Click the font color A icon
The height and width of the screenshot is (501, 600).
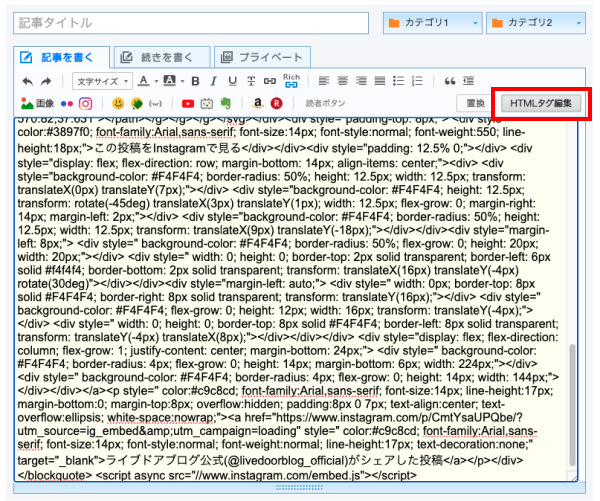(143, 81)
